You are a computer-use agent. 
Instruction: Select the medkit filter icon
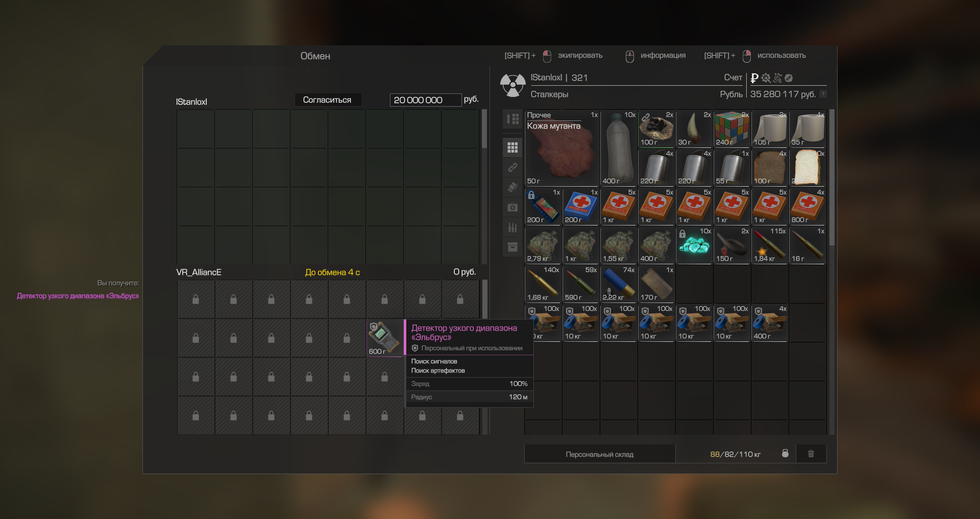(512, 207)
